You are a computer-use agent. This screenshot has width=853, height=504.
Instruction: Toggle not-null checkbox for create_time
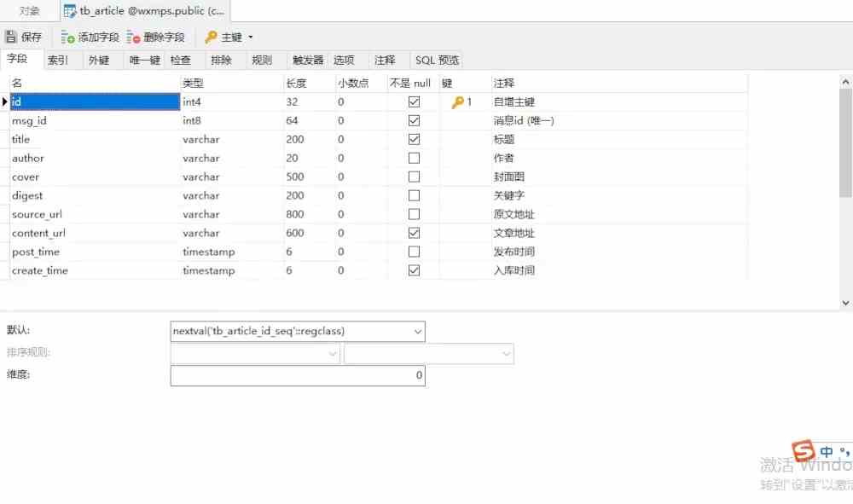pos(414,270)
